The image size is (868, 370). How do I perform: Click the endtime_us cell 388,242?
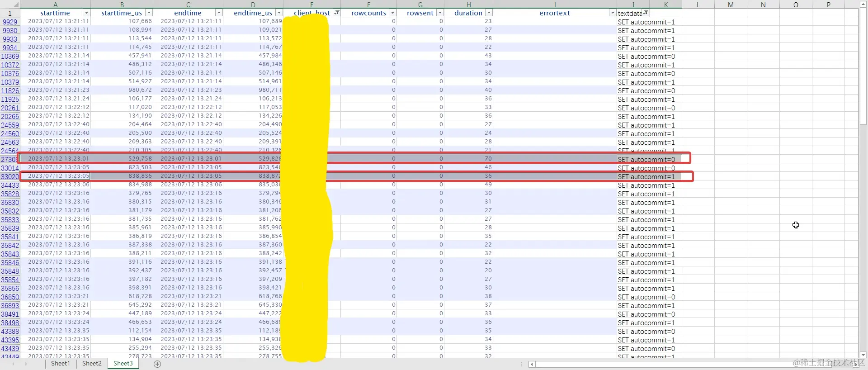click(x=253, y=253)
